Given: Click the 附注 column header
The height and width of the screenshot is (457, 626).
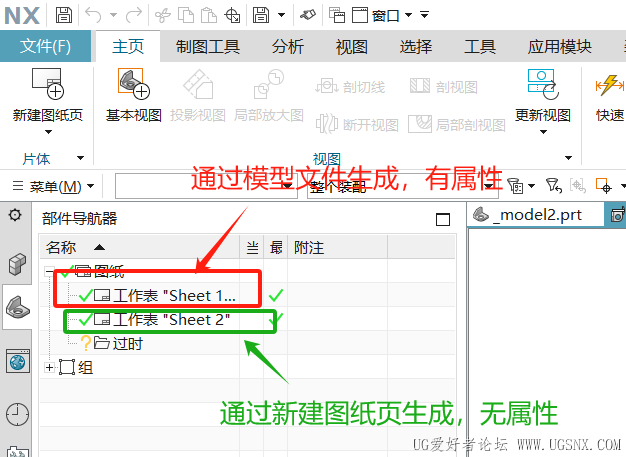Looking at the screenshot, I should pyautogui.click(x=337, y=247).
